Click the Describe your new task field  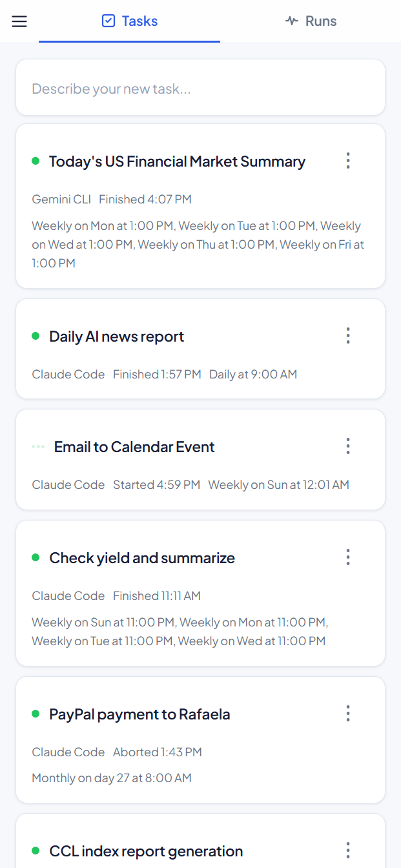[x=200, y=88]
